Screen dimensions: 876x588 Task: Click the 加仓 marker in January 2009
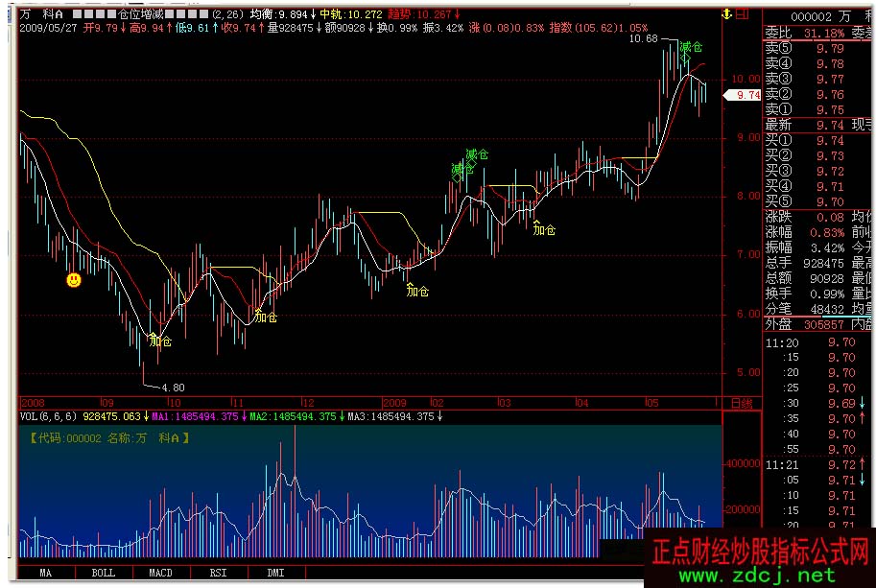click(x=417, y=291)
